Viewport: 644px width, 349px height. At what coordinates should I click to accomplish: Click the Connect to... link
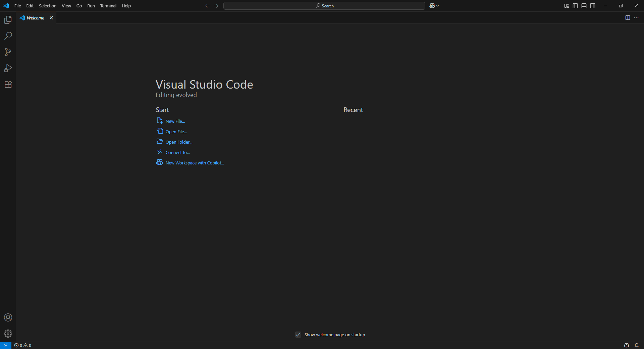[x=173, y=152]
